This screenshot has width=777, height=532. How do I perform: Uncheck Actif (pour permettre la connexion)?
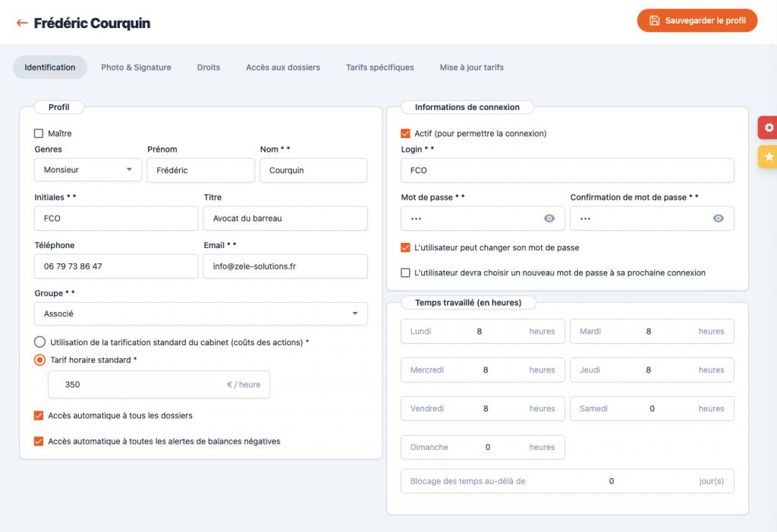[405, 134]
